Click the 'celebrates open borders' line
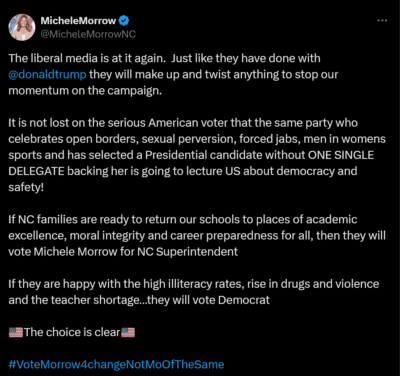This screenshot has width=400, height=376. [x=197, y=139]
